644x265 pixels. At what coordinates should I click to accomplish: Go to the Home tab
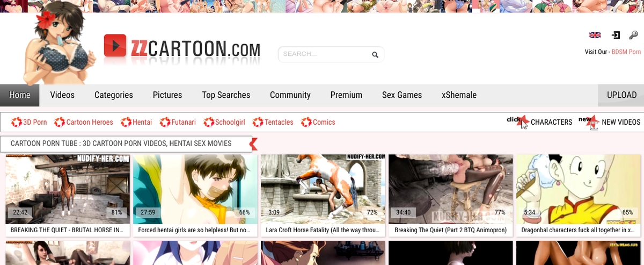coord(20,95)
